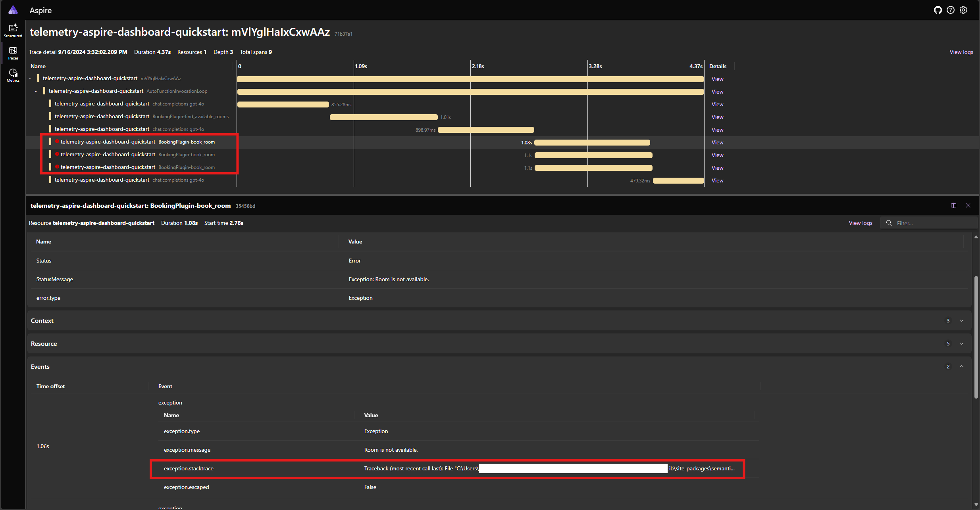Click the Name column header in trace list

pos(38,66)
